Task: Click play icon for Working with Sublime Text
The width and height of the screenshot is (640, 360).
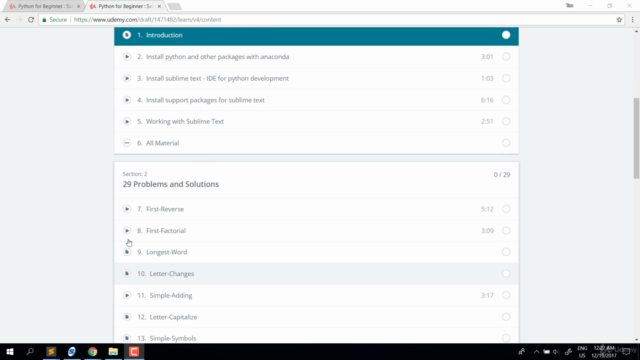Action: tap(127, 121)
